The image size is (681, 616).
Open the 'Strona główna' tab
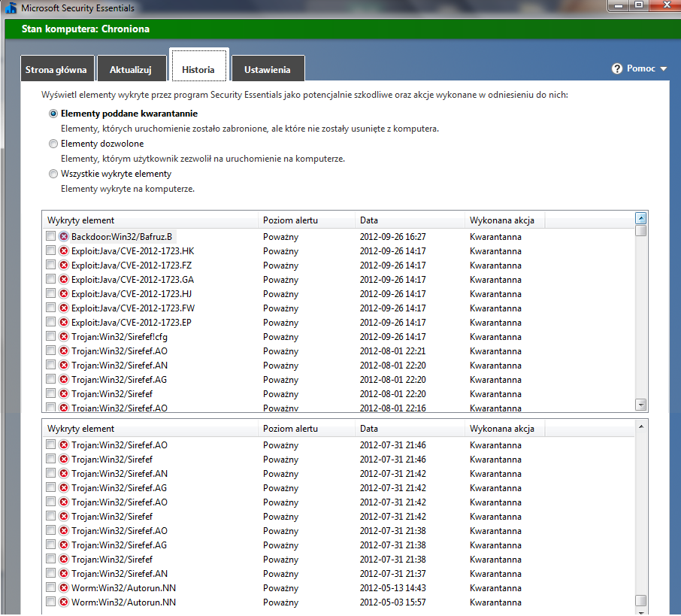tap(57, 68)
